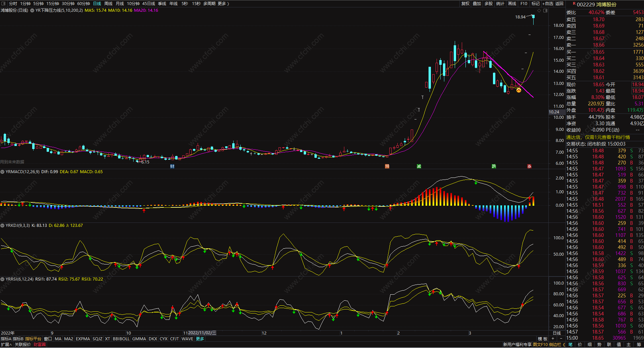Open the YRMACD indicator dropdown
Screen dimensions: 644x348
point(2,172)
